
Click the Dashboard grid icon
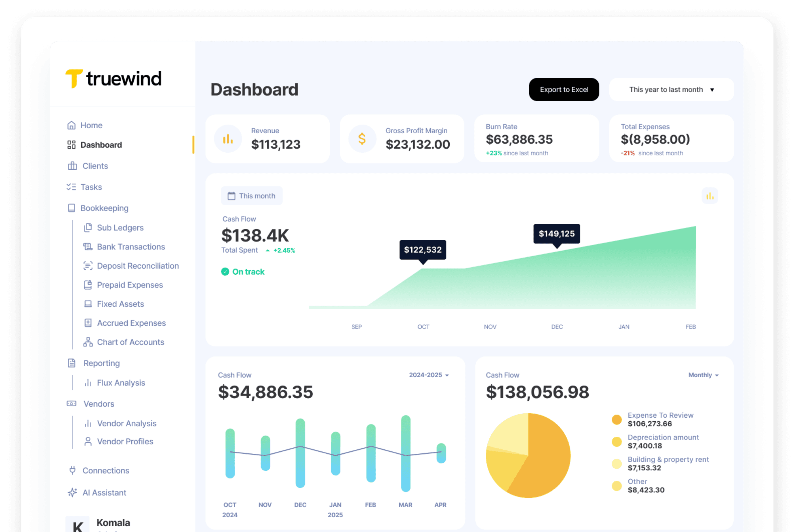[x=71, y=145]
